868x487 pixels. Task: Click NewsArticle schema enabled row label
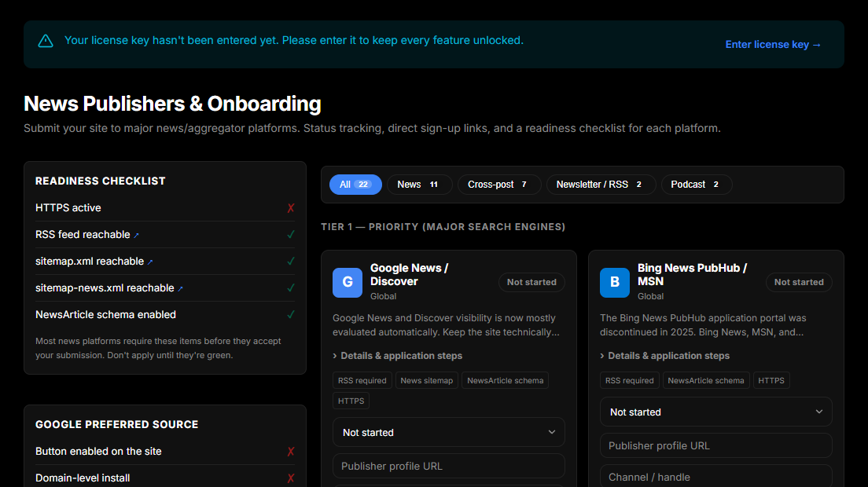pos(105,314)
